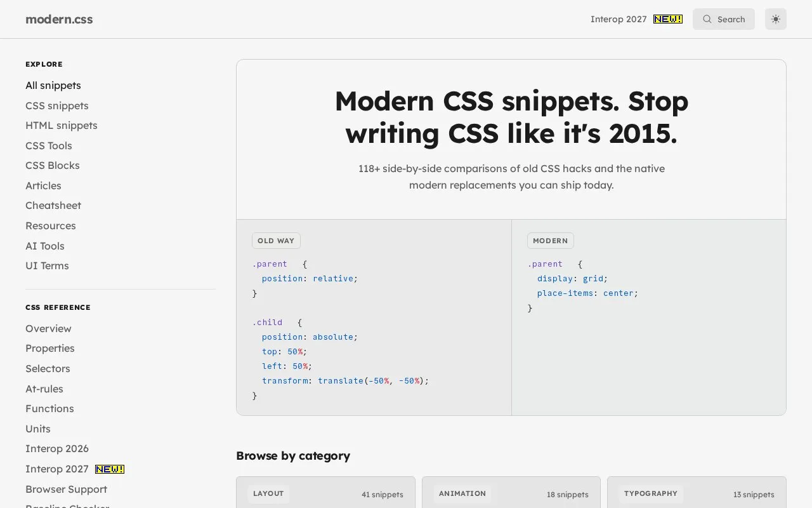Click the "18 snippets" count
This screenshot has height=508, width=812.
(568, 495)
